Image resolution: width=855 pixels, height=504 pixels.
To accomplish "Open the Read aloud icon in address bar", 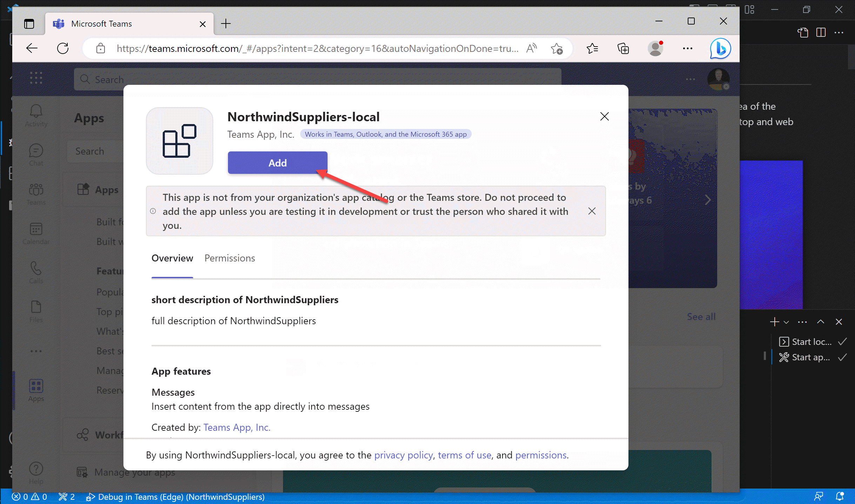I will (x=531, y=48).
